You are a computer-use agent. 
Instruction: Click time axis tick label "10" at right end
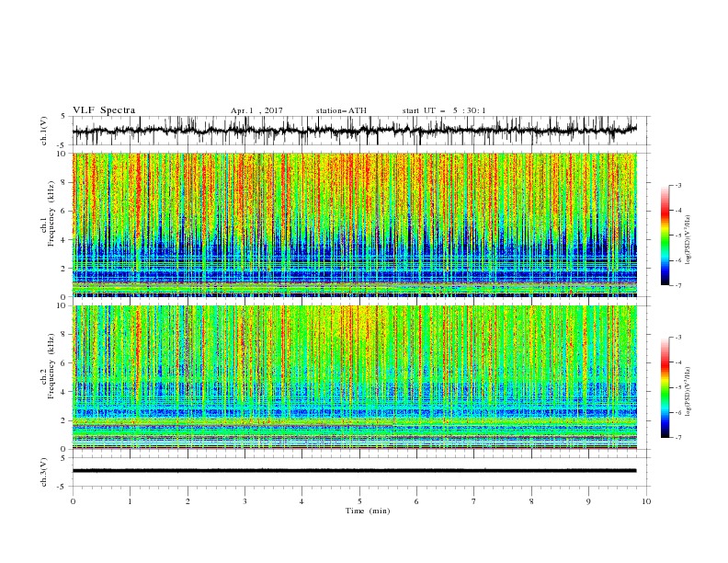(646, 501)
